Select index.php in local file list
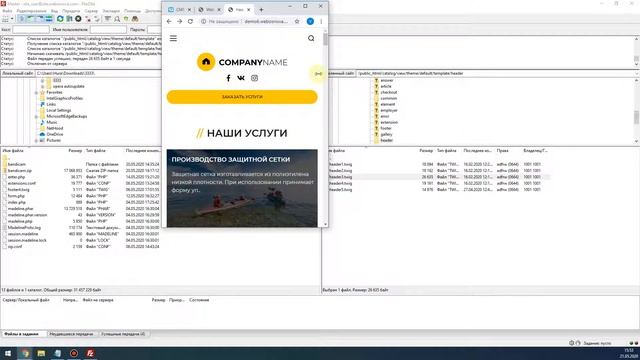This screenshot has width=640, height=360. click(x=17, y=202)
